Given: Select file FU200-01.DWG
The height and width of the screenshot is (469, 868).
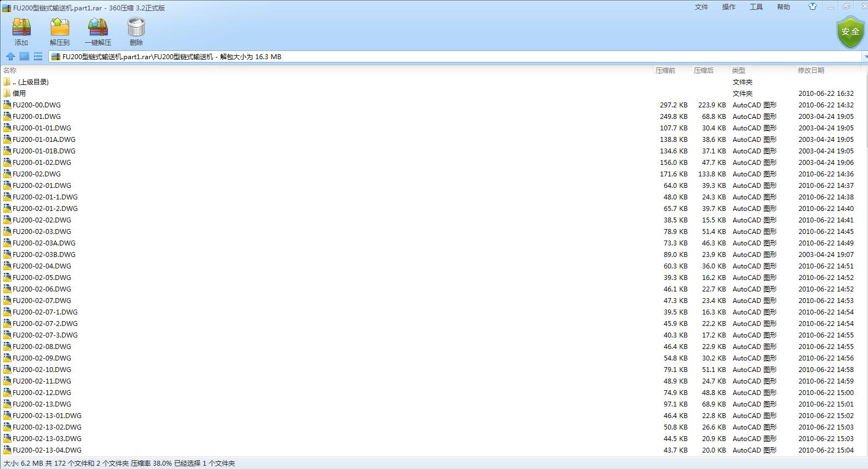Looking at the screenshot, I should [37, 116].
